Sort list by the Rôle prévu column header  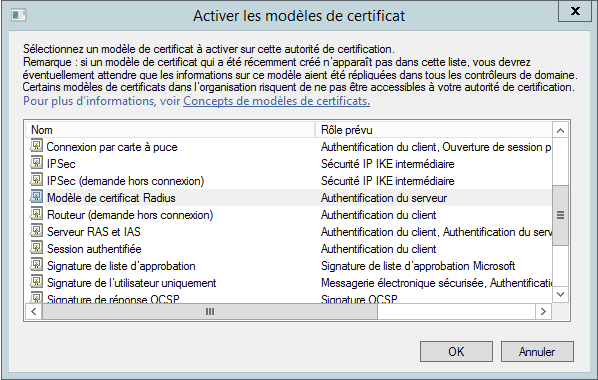point(434,130)
